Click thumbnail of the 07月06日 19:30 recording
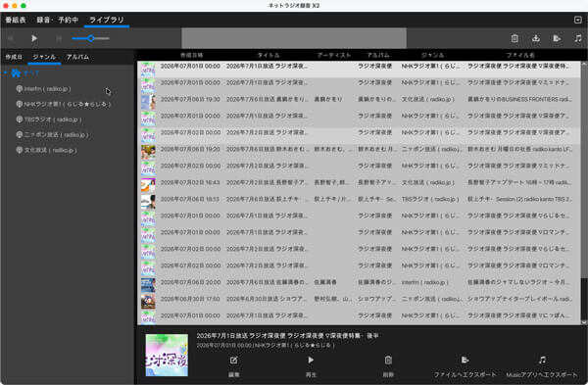This screenshot has width=588, height=385. 148,102
